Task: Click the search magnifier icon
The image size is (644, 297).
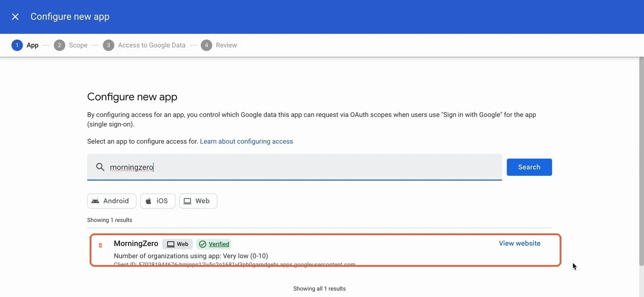Action: tap(100, 167)
